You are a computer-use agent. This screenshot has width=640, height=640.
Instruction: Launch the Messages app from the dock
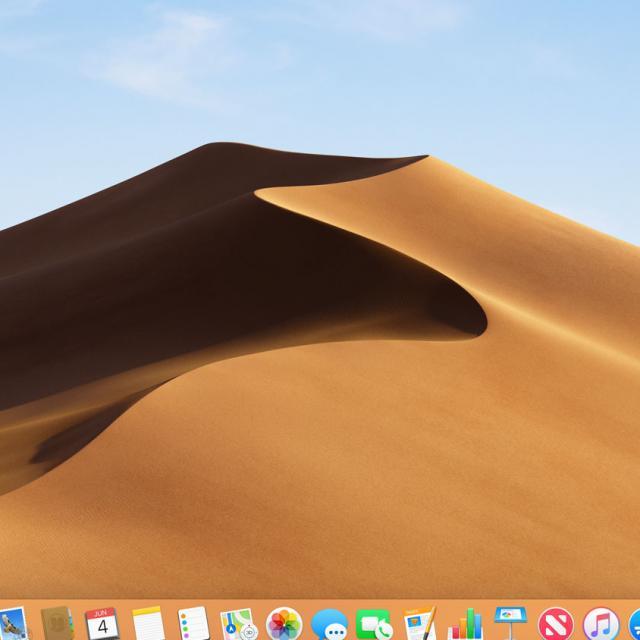[329, 625]
